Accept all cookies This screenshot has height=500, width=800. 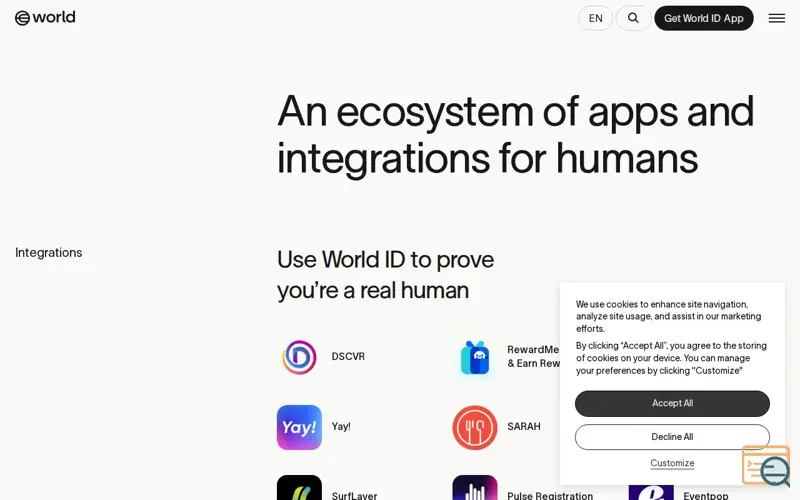[x=672, y=403]
